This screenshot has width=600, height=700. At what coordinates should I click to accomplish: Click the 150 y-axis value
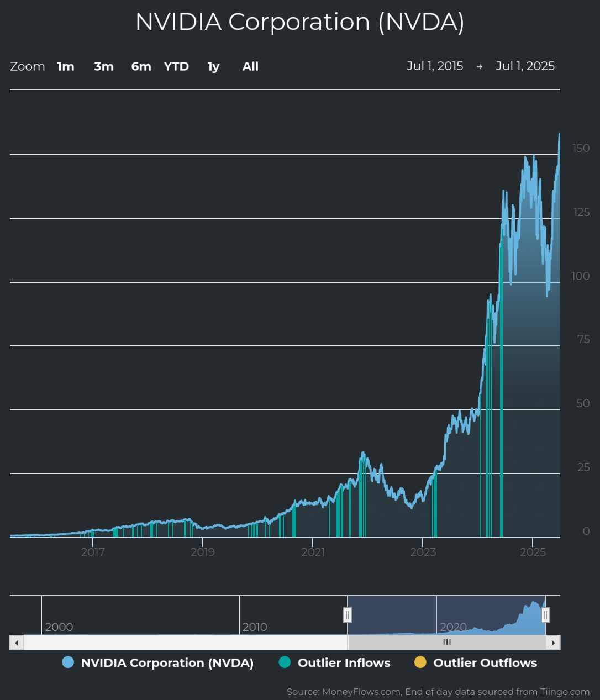click(581, 148)
